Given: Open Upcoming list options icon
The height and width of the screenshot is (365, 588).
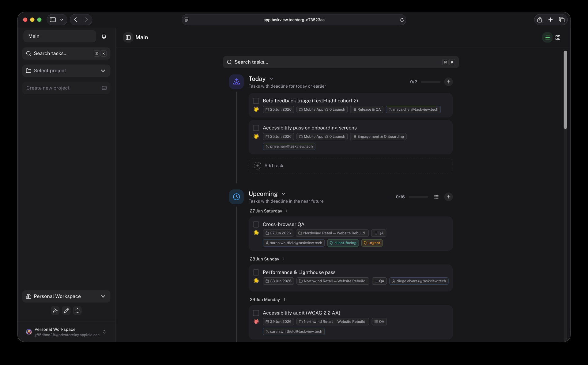Looking at the screenshot, I should point(436,197).
